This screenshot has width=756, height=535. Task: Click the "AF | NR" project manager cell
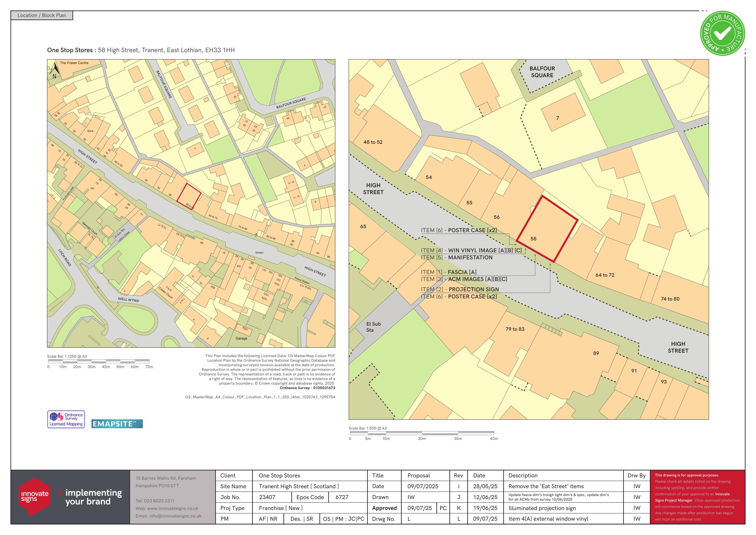point(268,519)
